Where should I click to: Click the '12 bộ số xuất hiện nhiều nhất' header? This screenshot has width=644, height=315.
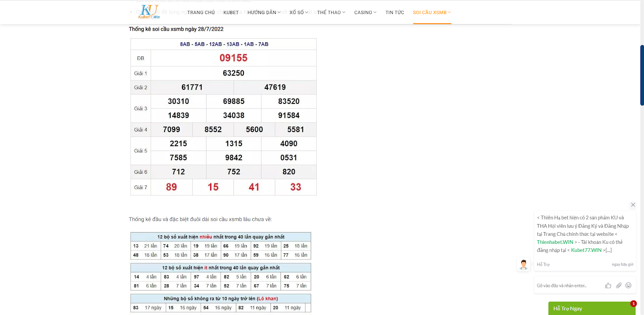tap(221, 237)
